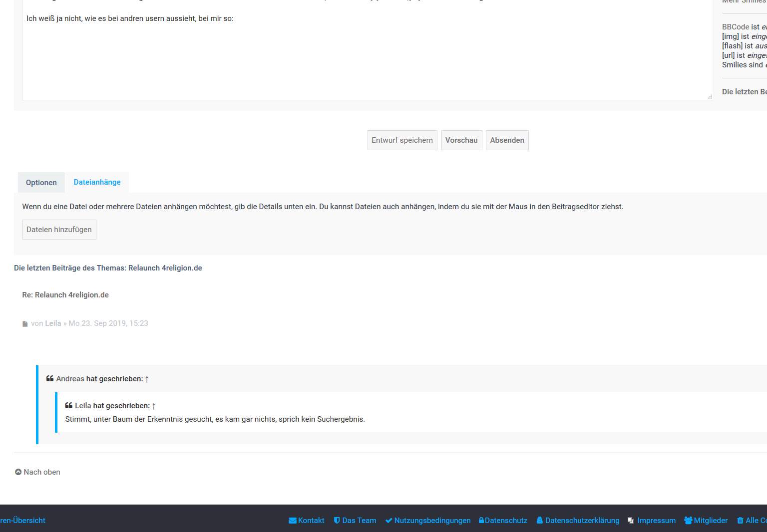
Task: Grab the textarea resize handle
Action: pyautogui.click(x=710, y=96)
